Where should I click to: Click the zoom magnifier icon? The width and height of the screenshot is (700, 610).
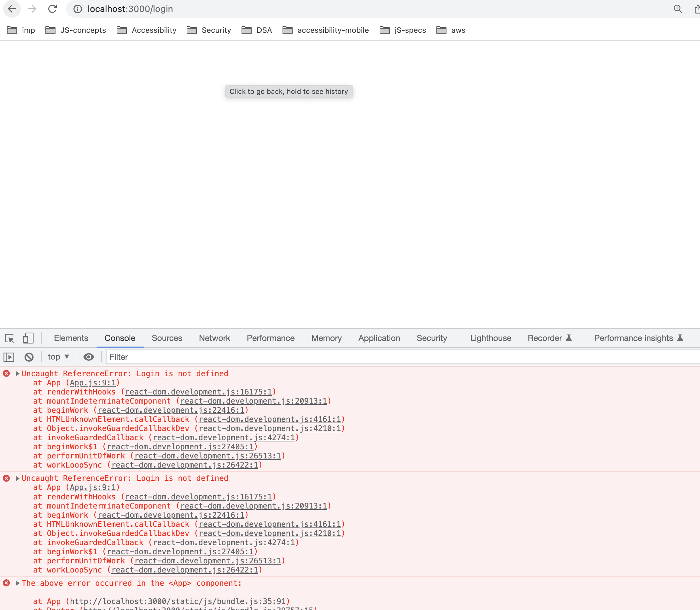pos(678,9)
